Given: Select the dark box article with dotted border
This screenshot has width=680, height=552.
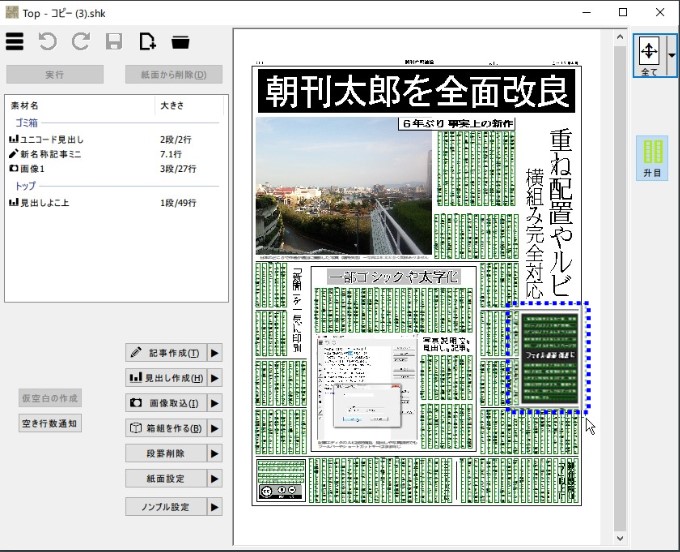Looking at the screenshot, I should click(x=549, y=359).
